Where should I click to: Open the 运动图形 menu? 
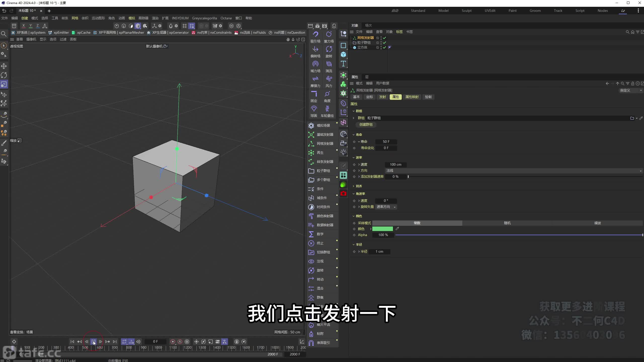coord(98,18)
